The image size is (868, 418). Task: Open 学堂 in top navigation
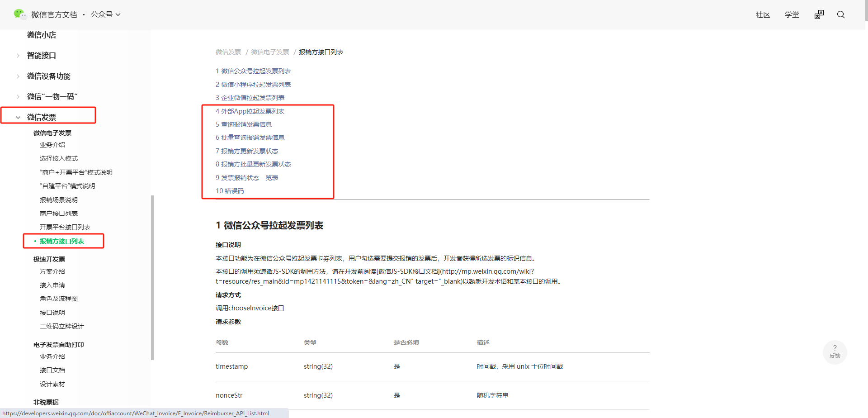792,14
